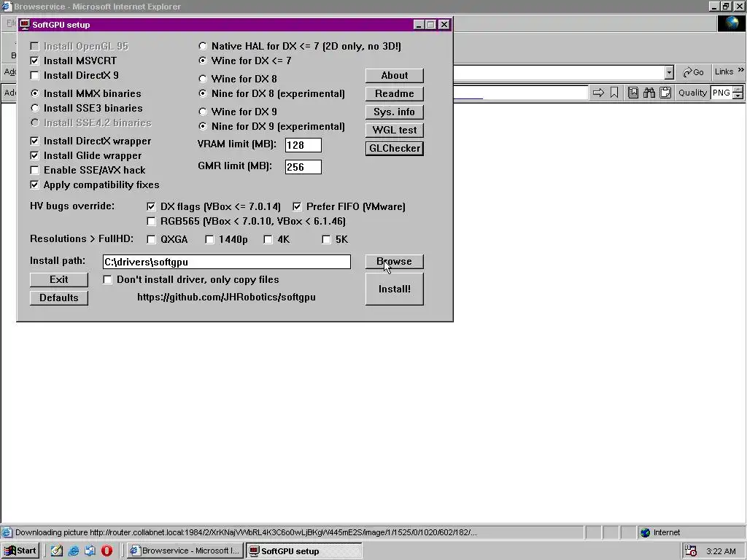747x560 pixels.
Task: Open the Start menu
Action: click(x=20, y=551)
